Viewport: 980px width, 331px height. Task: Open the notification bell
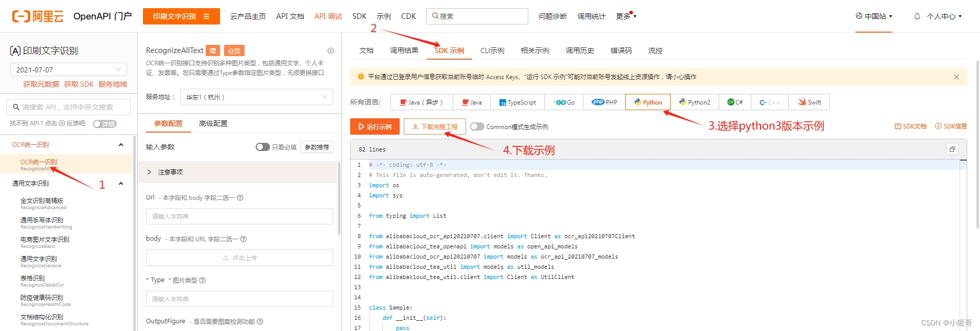click(x=917, y=16)
